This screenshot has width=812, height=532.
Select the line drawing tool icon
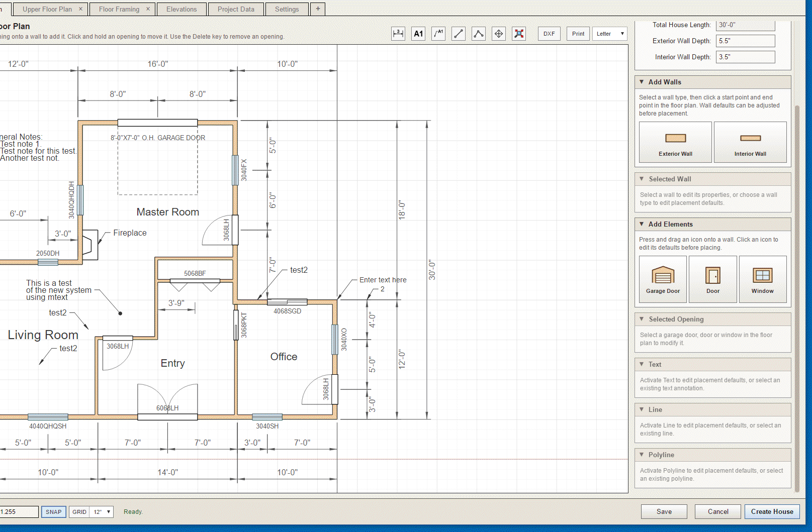click(x=459, y=34)
